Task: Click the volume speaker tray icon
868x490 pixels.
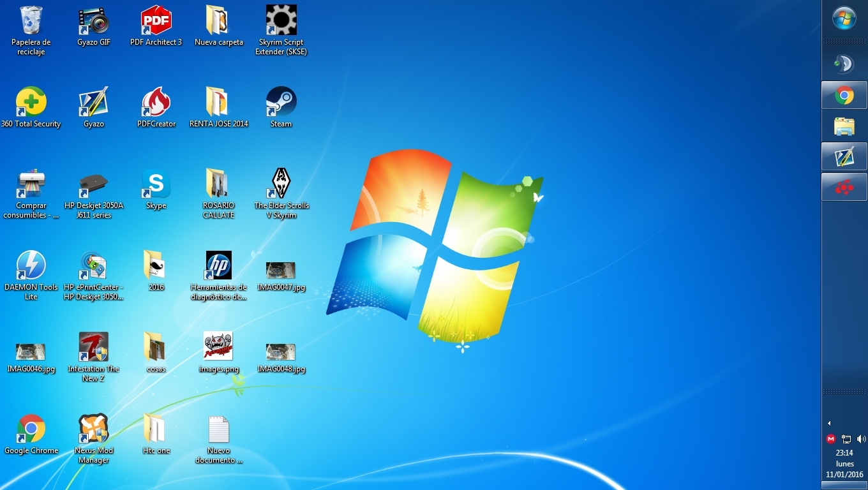Action: tap(861, 439)
